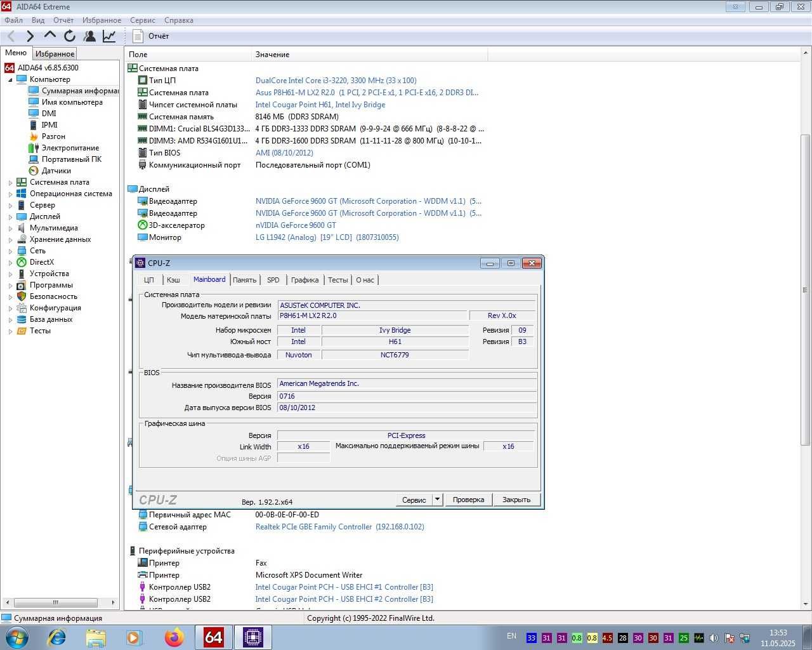Open the DMI tree item
Image resolution: width=812 pixels, height=650 pixels.
click(x=49, y=114)
